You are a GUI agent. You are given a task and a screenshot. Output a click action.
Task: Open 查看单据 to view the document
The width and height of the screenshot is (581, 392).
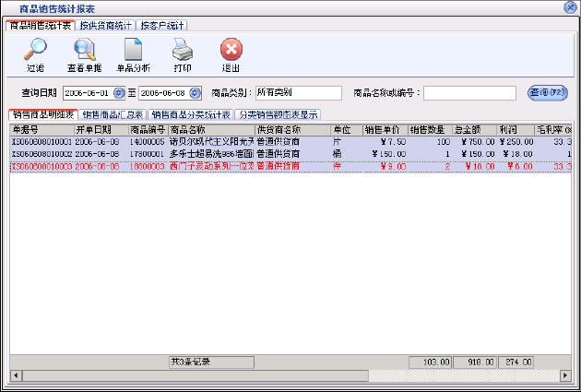click(x=84, y=53)
